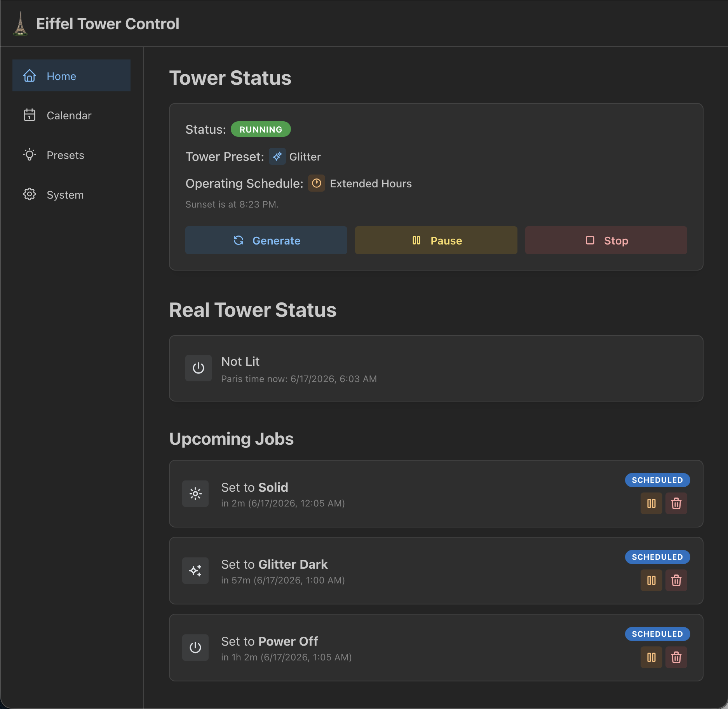Click 'in 57m (6/17/2026, 1:00 AM)' text
Viewport: 728px width, 709px height.
(x=283, y=580)
